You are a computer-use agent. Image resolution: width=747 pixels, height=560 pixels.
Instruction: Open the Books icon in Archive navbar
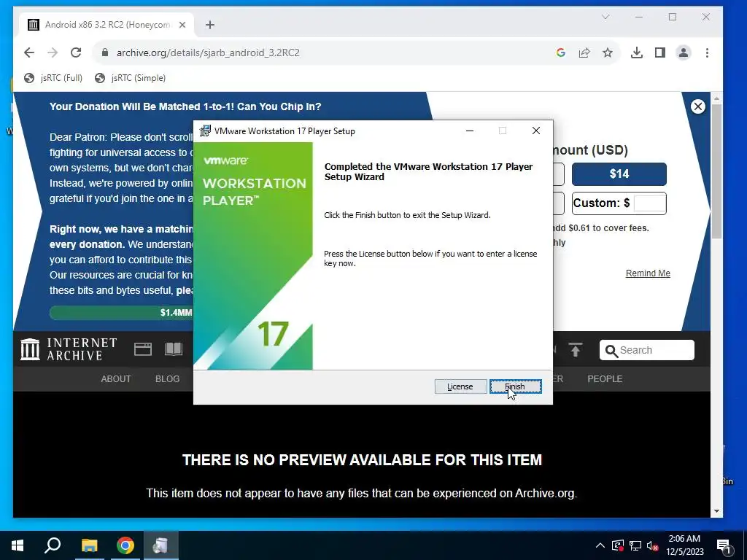(x=174, y=349)
